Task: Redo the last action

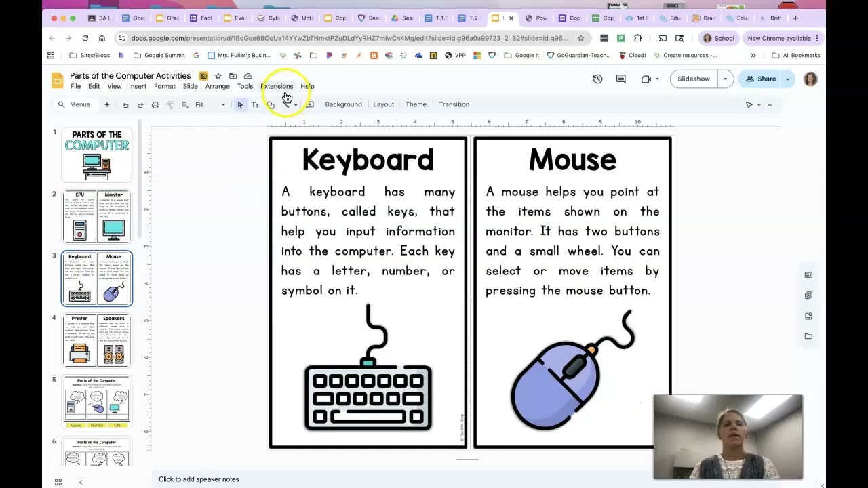Action: tap(140, 104)
